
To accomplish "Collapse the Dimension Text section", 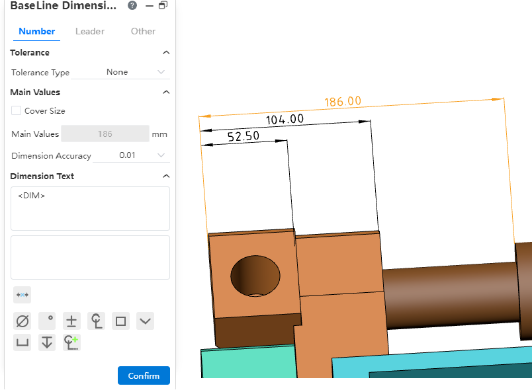I will click(x=166, y=176).
